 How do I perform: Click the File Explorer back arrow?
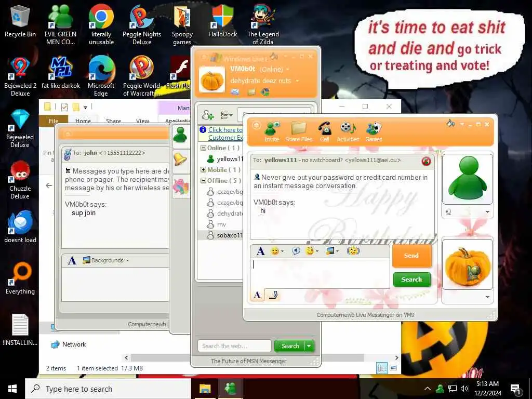pos(49,185)
